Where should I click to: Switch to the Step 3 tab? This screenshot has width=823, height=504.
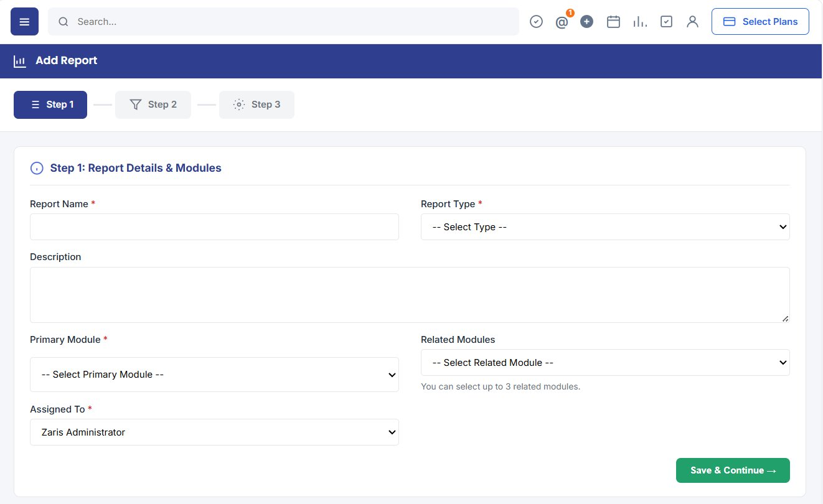[256, 105]
